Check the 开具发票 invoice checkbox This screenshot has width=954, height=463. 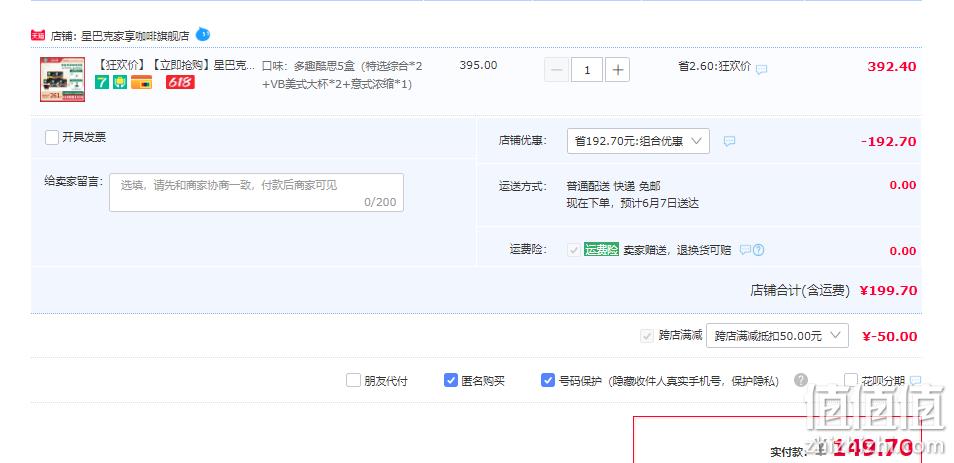(52, 138)
